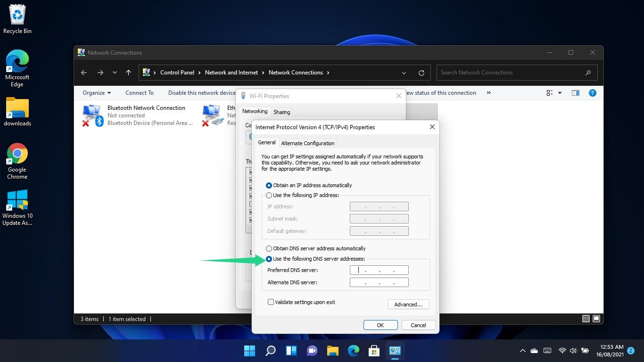Switch to the Sharing tab in Wi-Fi Properties
This screenshot has width=644, height=362.
281,112
